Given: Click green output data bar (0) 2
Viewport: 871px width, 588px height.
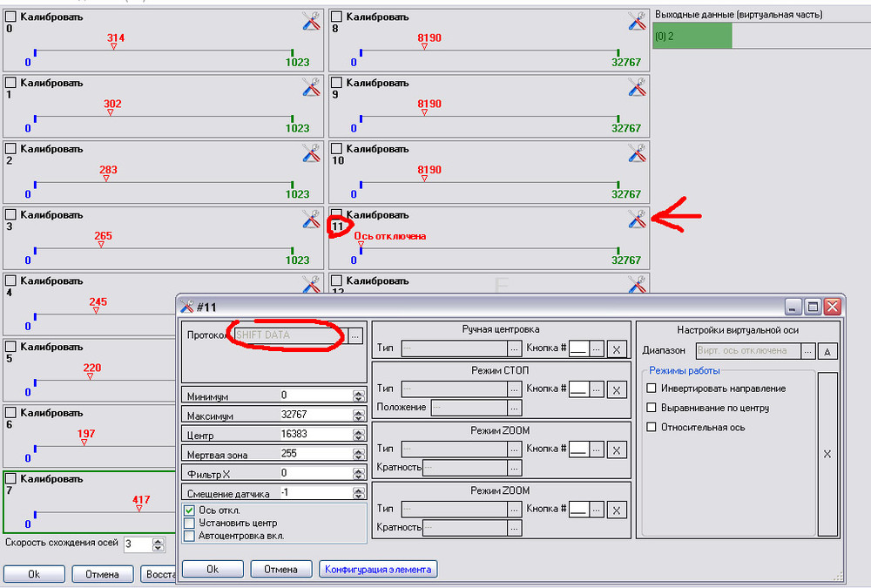Looking at the screenshot, I should coord(692,36).
